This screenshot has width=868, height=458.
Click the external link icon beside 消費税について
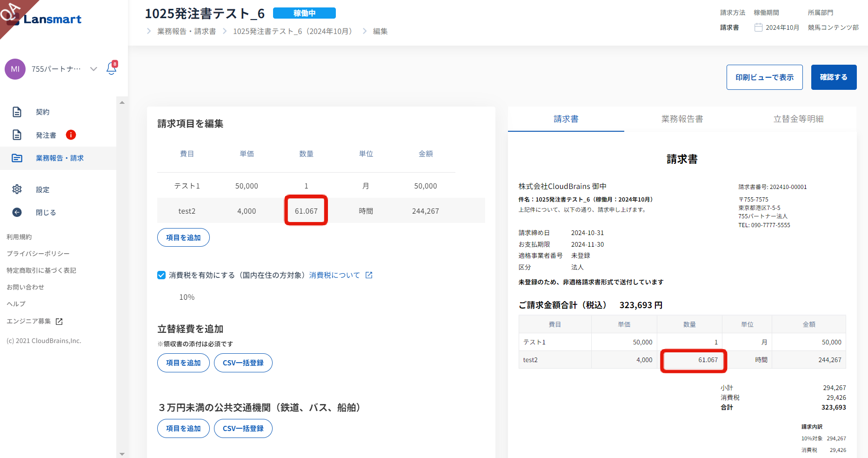click(x=369, y=275)
